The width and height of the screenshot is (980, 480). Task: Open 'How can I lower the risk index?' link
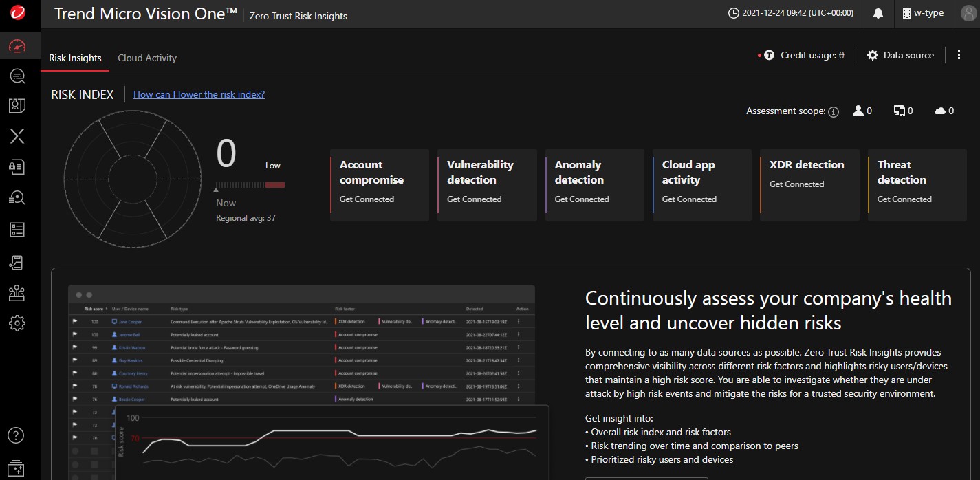point(199,94)
